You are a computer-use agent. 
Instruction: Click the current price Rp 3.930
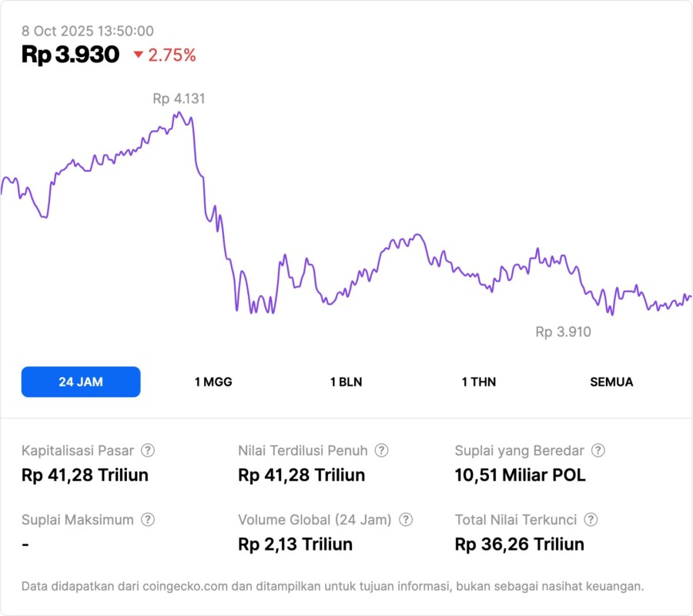pyautogui.click(x=70, y=55)
